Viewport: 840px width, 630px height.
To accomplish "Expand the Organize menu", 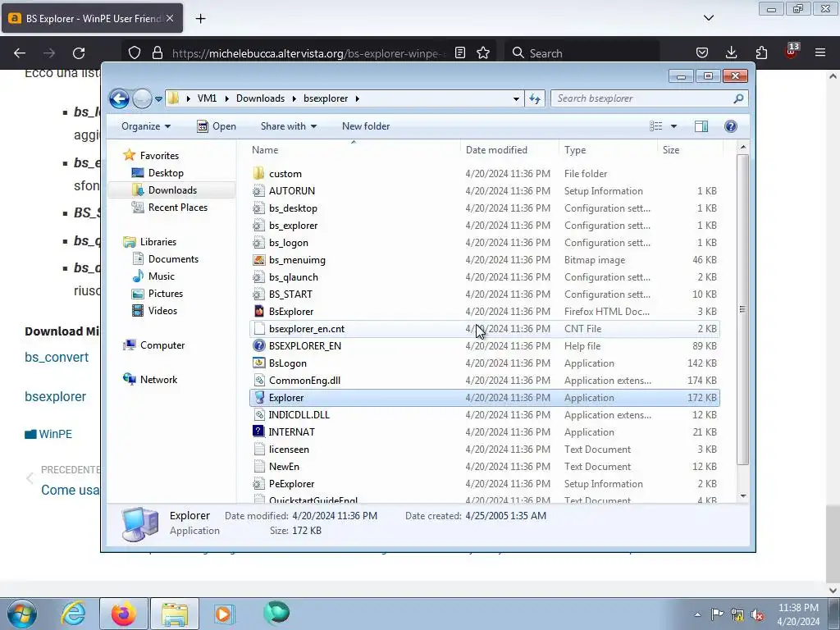I will click(x=146, y=126).
